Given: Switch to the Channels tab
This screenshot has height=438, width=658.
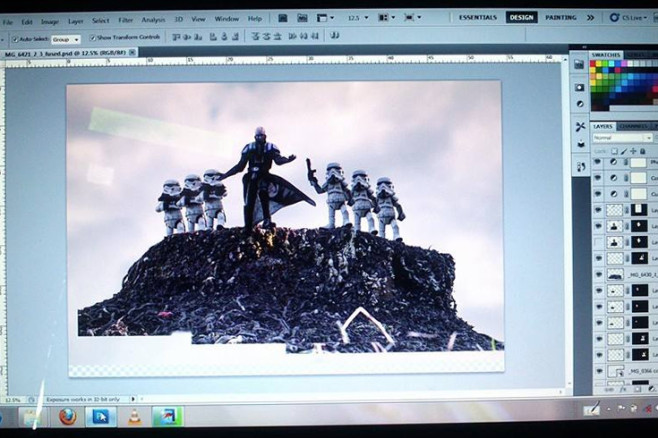Looking at the screenshot, I should tap(633, 126).
